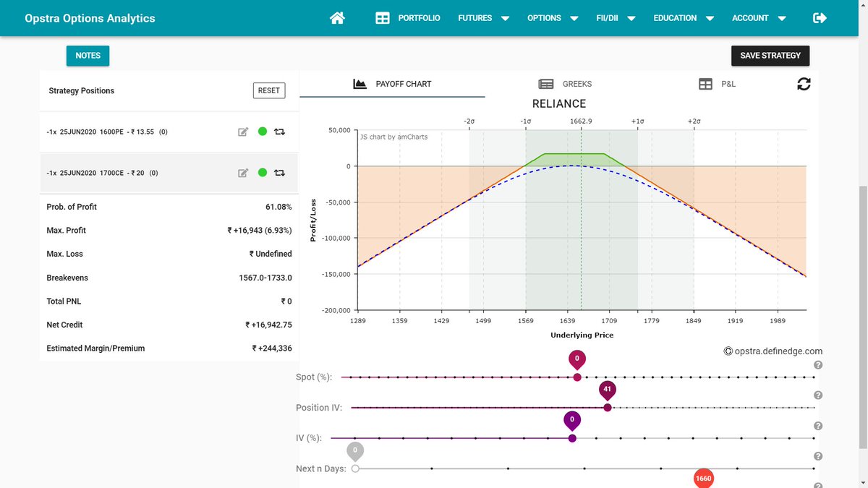Save the current strategy
The image size is (868, 488).
pos(770,56)
